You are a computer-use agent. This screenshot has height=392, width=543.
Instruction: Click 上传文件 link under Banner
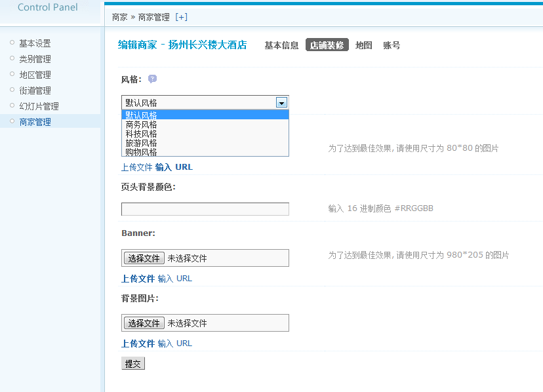click(138, 279)
